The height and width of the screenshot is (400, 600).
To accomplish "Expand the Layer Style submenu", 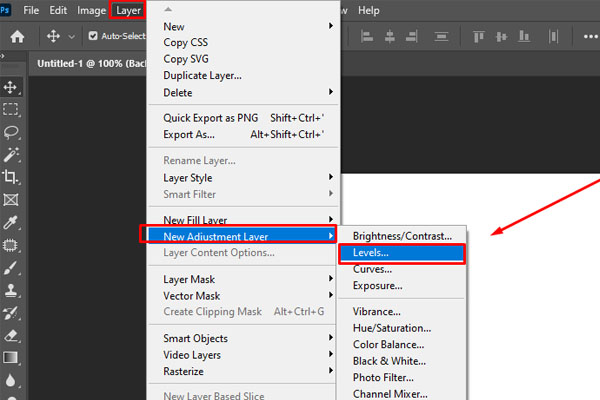I will [x=240, y=177].
